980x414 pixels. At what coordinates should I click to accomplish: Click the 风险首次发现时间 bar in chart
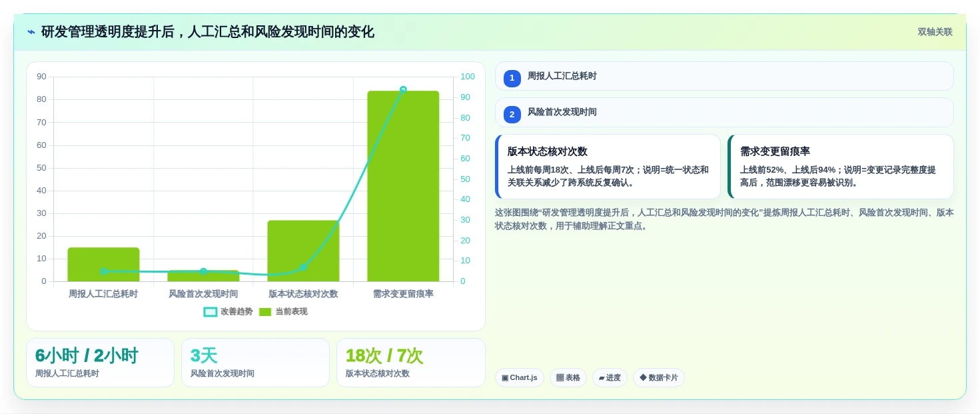pos(203,276)
